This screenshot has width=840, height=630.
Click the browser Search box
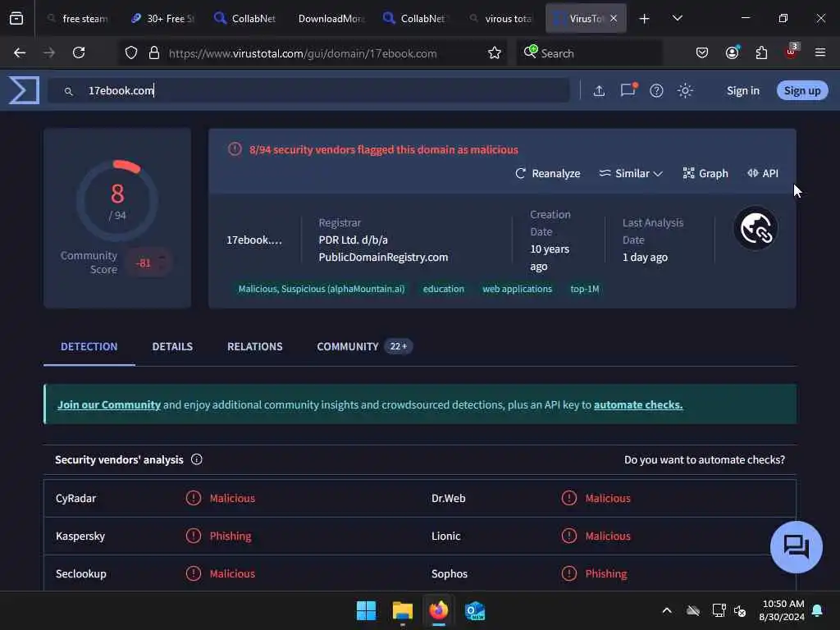pos(589,53)
